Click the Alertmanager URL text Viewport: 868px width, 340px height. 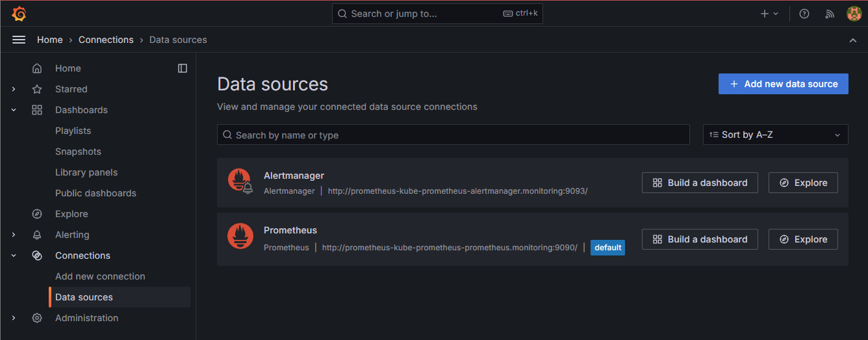[457, 191]
